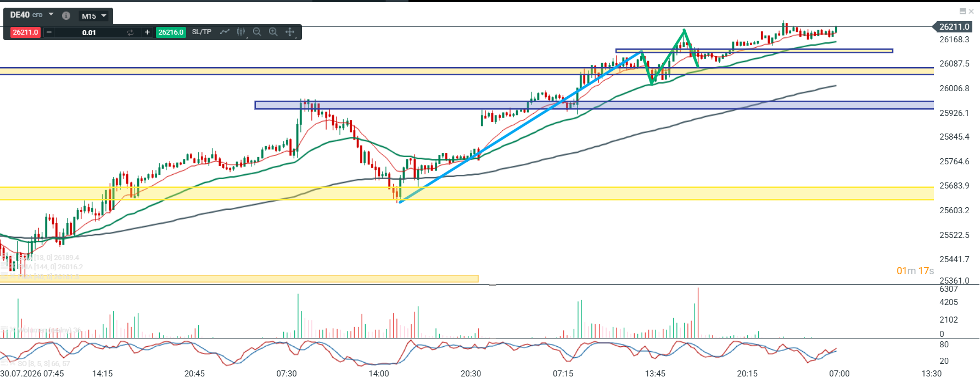Select the small blue-outlined rectangle near 26130

pyautogui.click(x=754, y=51)
